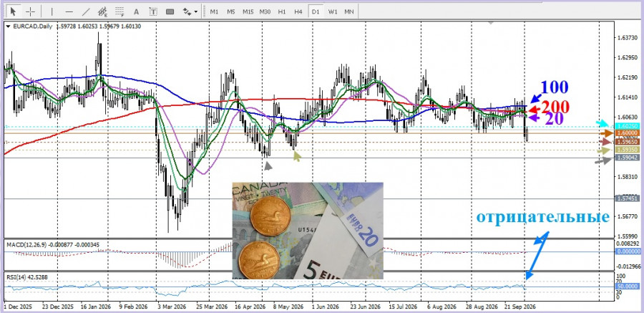Screen dimensions: 644x313
Task: Click the 3 Mar 2026 date label
Action: click(172, 307)
